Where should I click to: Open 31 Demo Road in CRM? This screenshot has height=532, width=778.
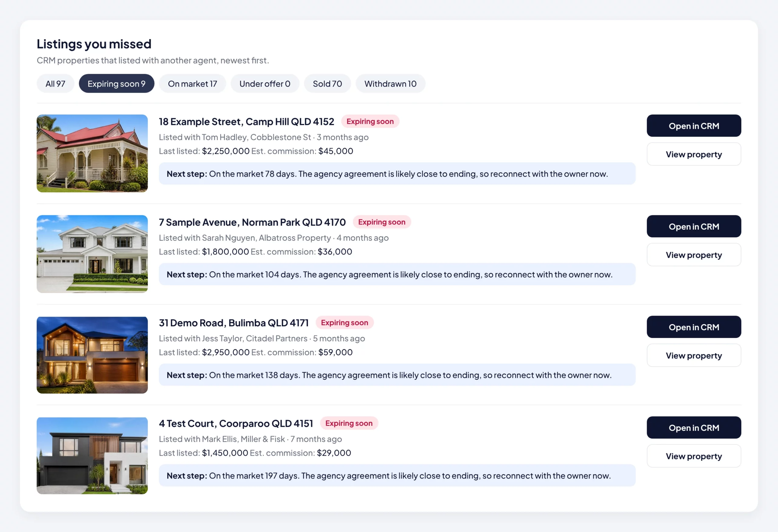click(x=694, y=327)
